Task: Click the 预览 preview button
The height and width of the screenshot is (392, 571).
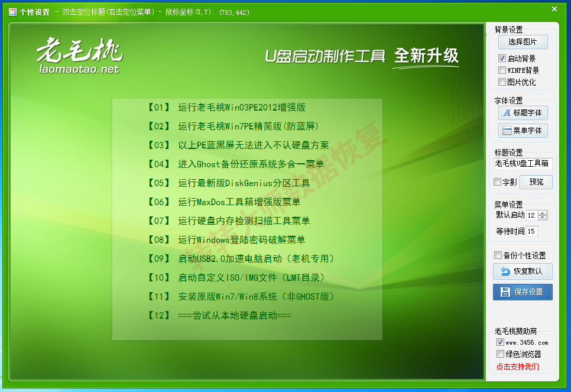Action: pyautogui.click(x=536, y=182)
